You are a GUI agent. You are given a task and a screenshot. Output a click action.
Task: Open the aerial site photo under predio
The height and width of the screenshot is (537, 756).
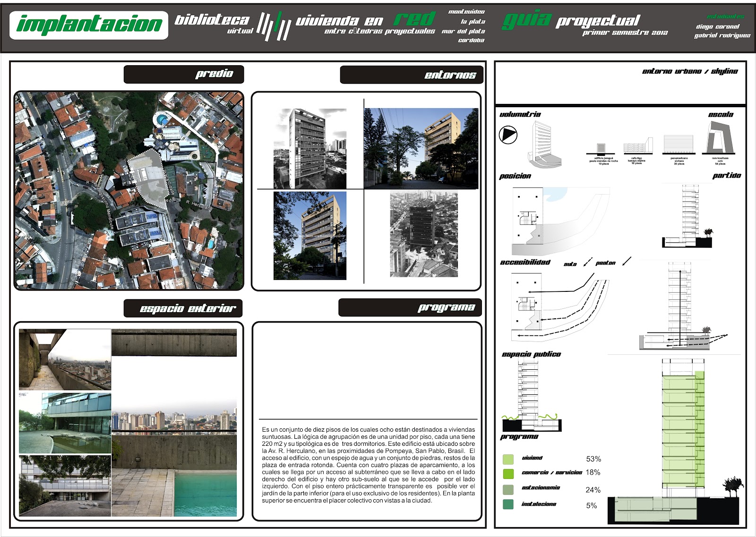click(129, 190)
